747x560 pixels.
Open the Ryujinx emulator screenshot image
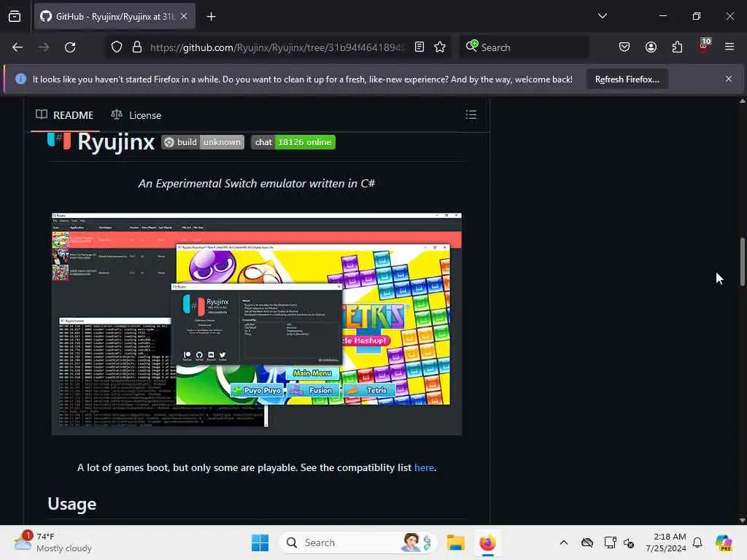point(257,324)
